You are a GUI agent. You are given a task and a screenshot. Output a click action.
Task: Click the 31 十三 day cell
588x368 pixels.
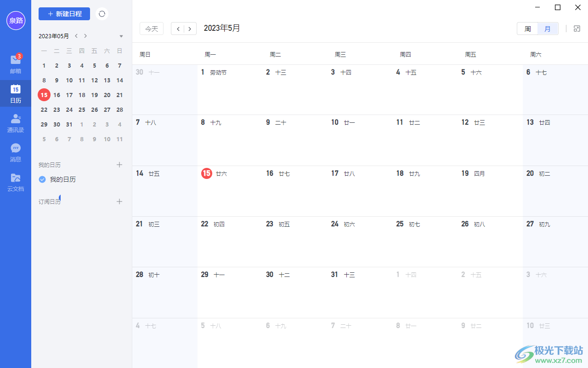(x=360, y=292)
